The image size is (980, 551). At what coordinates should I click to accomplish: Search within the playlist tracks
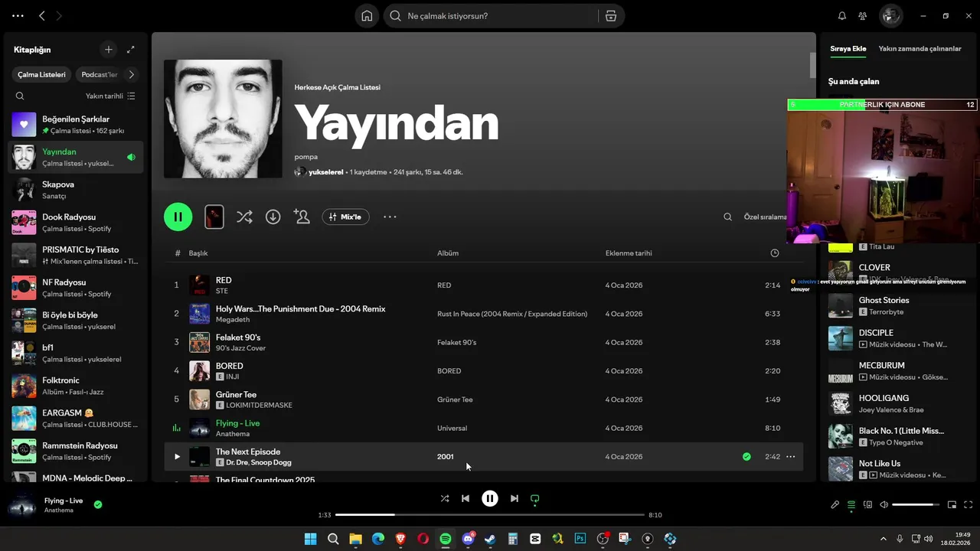tap(728, 217)
